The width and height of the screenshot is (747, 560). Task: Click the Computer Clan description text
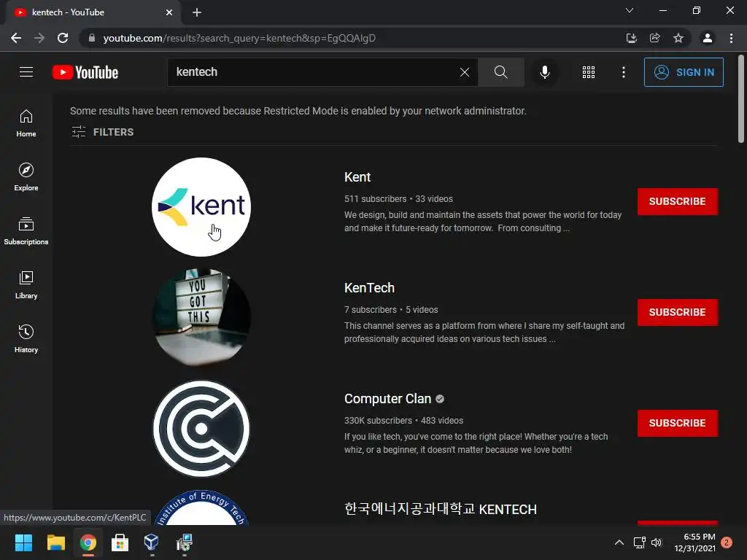point(476,443)
